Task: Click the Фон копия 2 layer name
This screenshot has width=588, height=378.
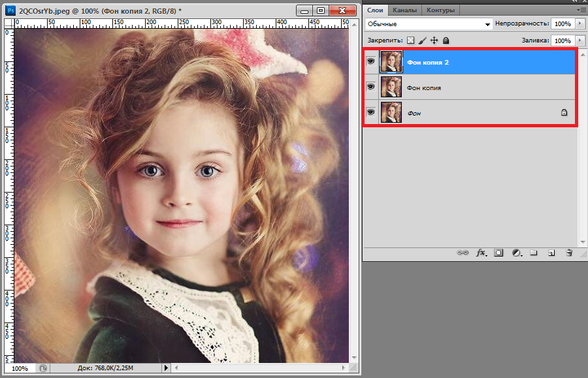Action: (428, 63)
